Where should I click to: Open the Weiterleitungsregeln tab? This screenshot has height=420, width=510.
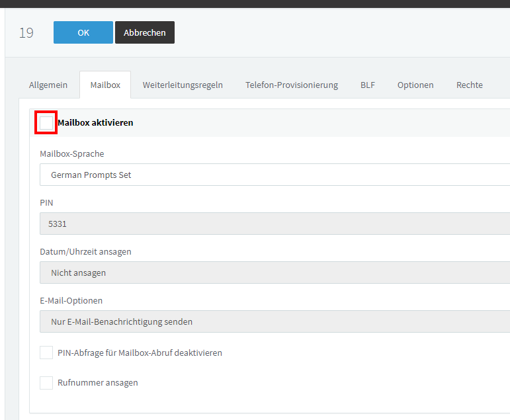[183, 85]
